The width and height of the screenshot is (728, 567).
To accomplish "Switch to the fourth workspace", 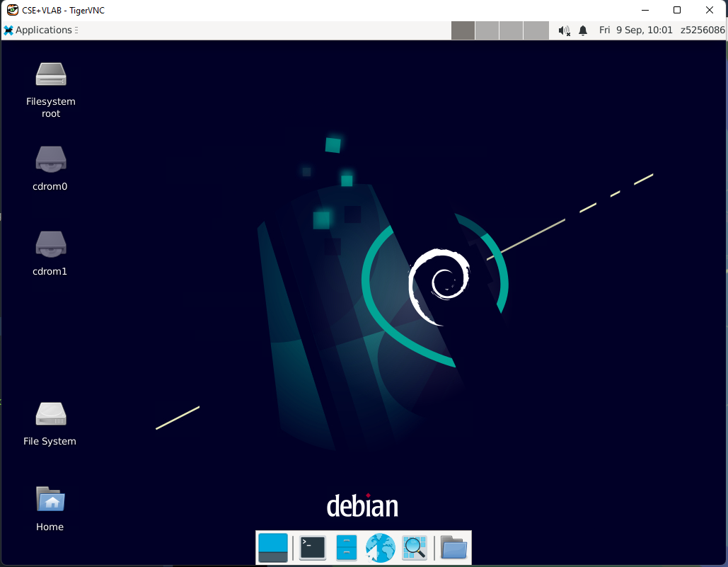I will pyautogui.click(x=536, y=30).
